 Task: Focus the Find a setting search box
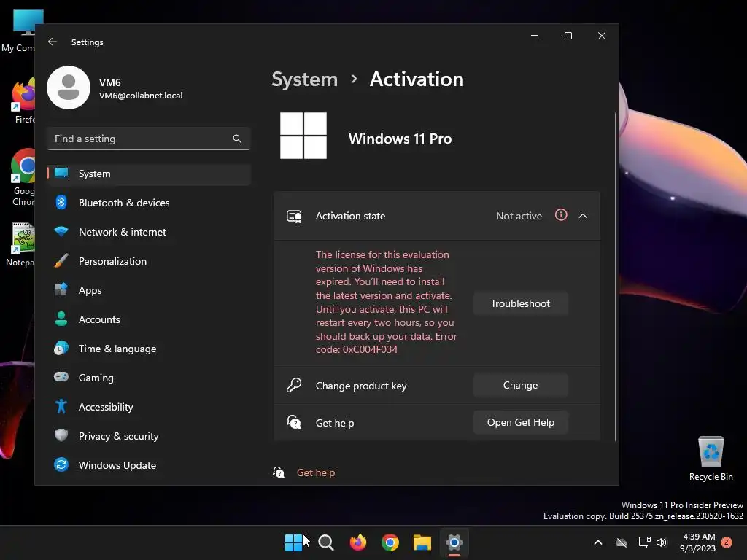[x=149, y=139]
